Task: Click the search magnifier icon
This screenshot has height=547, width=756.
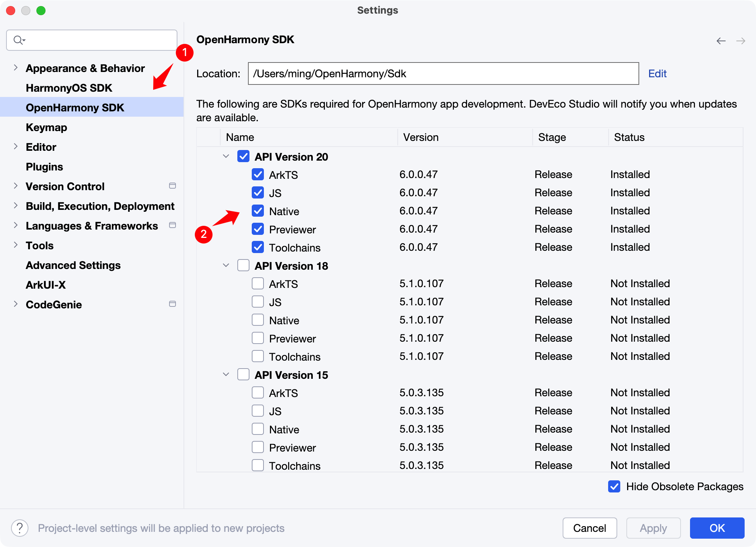Action: (x=19, y=40)
